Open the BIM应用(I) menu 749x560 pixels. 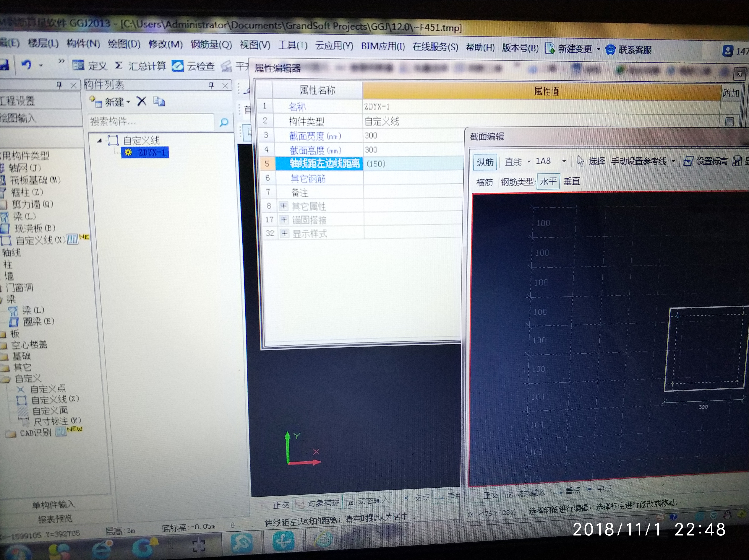point(383,46)
